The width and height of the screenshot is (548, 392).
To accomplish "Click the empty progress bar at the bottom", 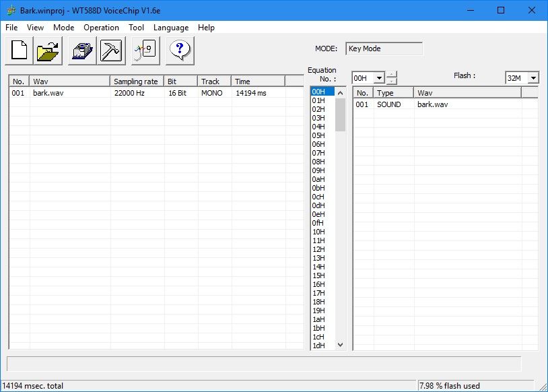I will click(264, 364).
